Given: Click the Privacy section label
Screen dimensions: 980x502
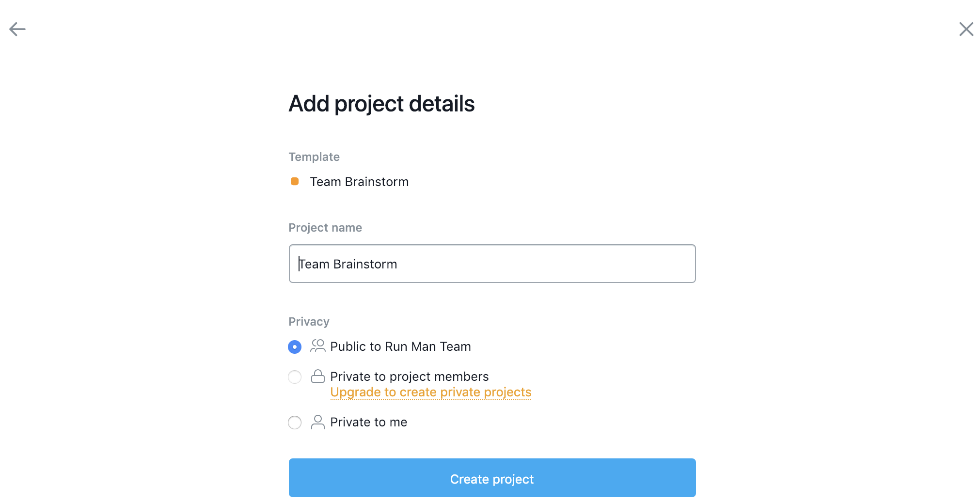Looking at the screenshot, I should (x=309, y=322).
